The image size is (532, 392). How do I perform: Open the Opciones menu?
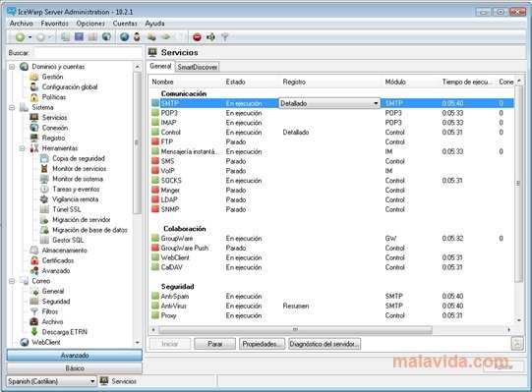(90, 24)
